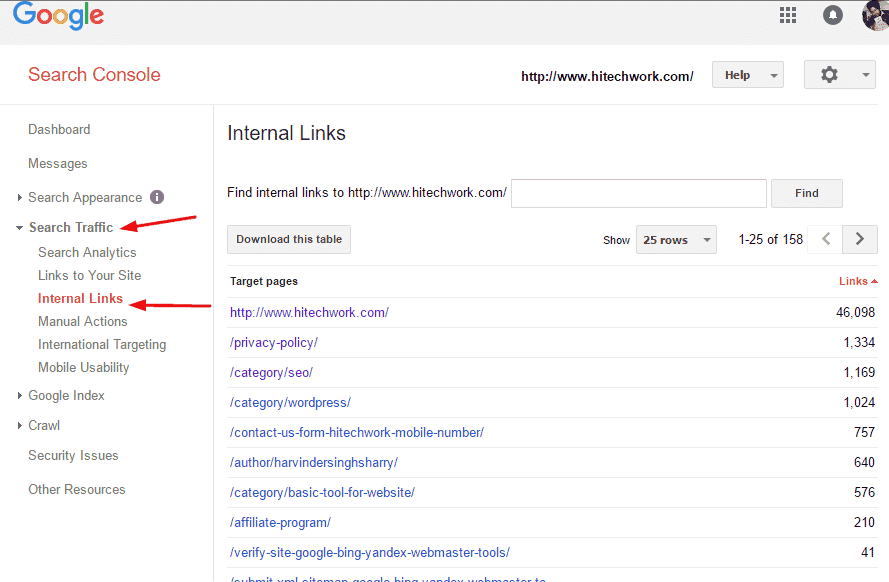Viewport: 889px width, 582px height.
Task: Click the 576 links count
Action: tap(864, 493)
